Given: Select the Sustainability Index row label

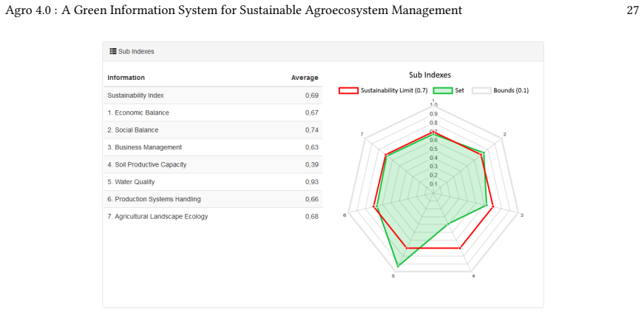Looking at the screenshot, I should 135,95.
